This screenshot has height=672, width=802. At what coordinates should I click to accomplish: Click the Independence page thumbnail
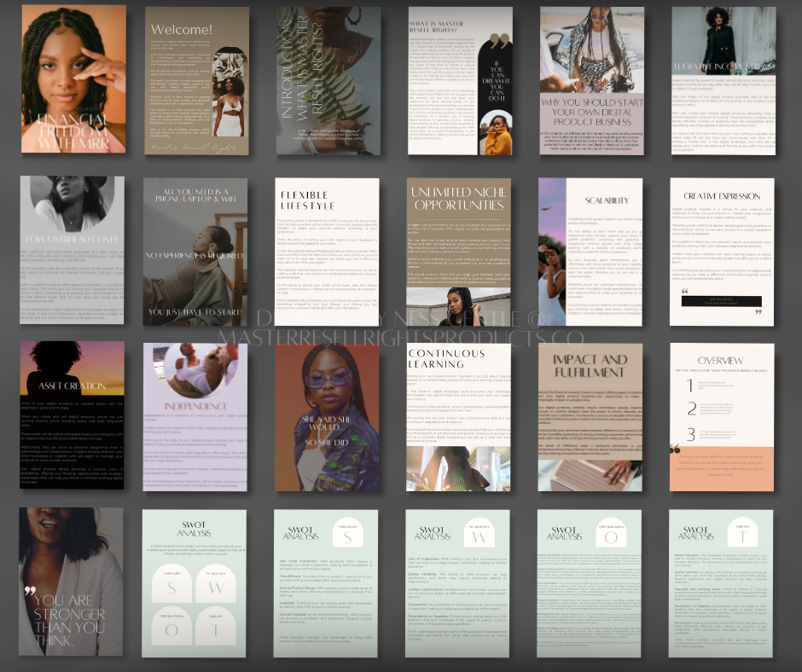pos(196,415)
